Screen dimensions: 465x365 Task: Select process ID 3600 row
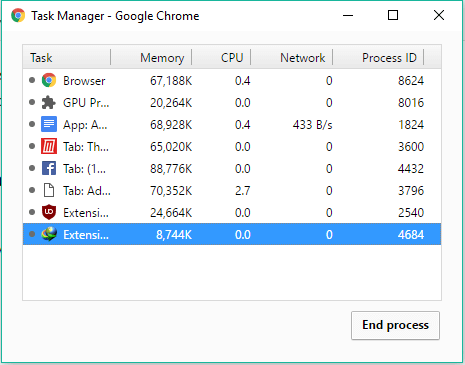click(x=232, y=146)
